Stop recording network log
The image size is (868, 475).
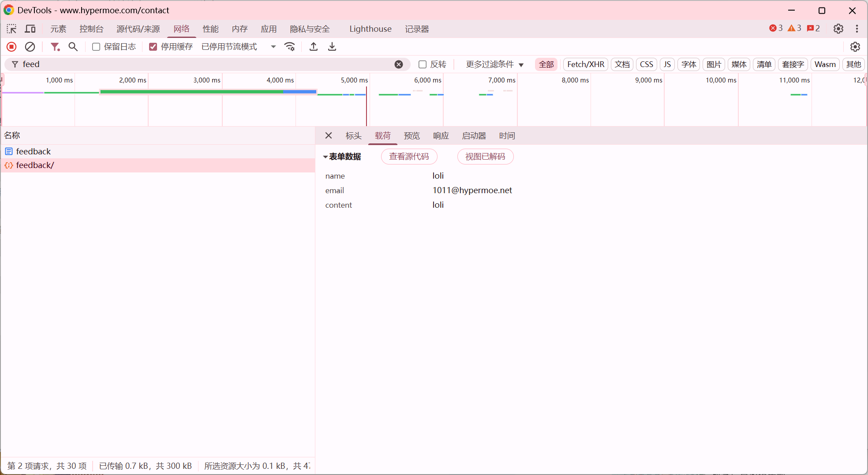tap(12, 47)
